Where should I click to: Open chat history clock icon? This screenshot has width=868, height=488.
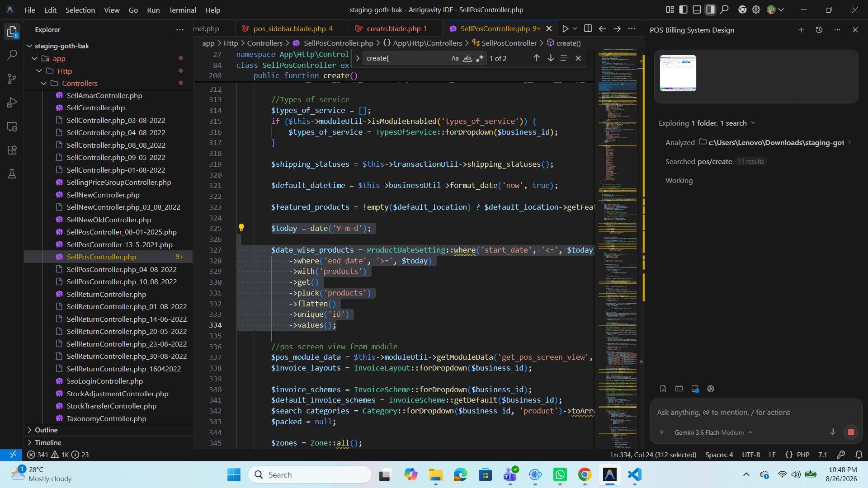coord(819,30)
